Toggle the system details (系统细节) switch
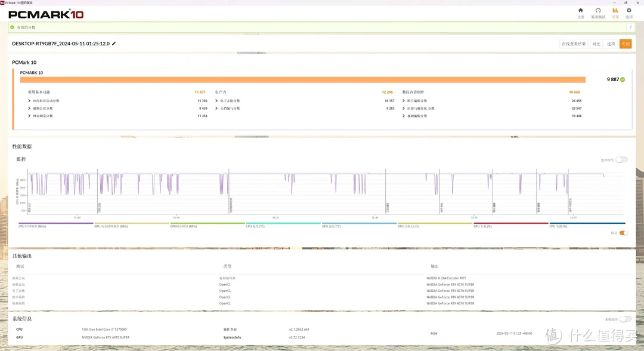Viewport: 644px width, 351px height. click(626, 319)
